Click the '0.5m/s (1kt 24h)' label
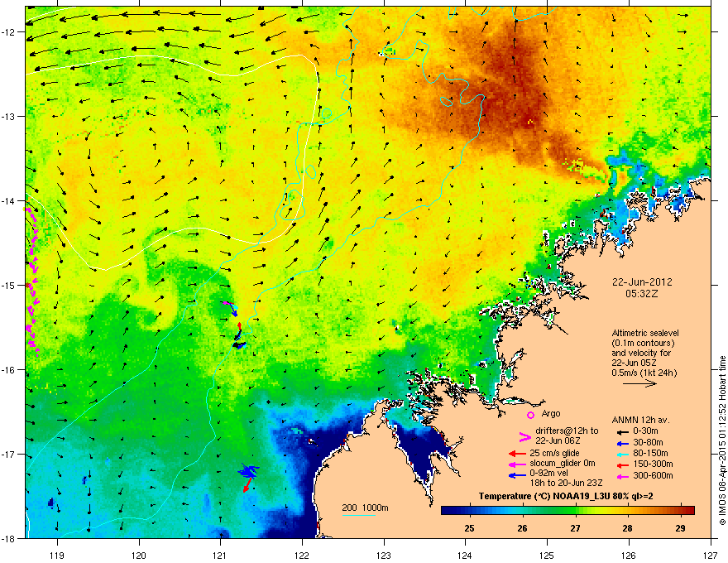 pyautogui.click(x=644, y=373)
